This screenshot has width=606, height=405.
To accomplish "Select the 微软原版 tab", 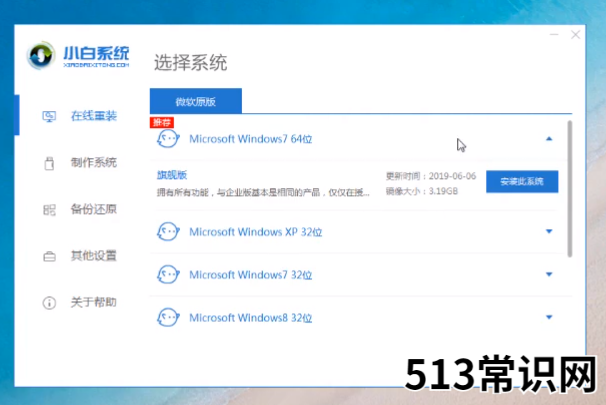I will [x=196, y=101].
